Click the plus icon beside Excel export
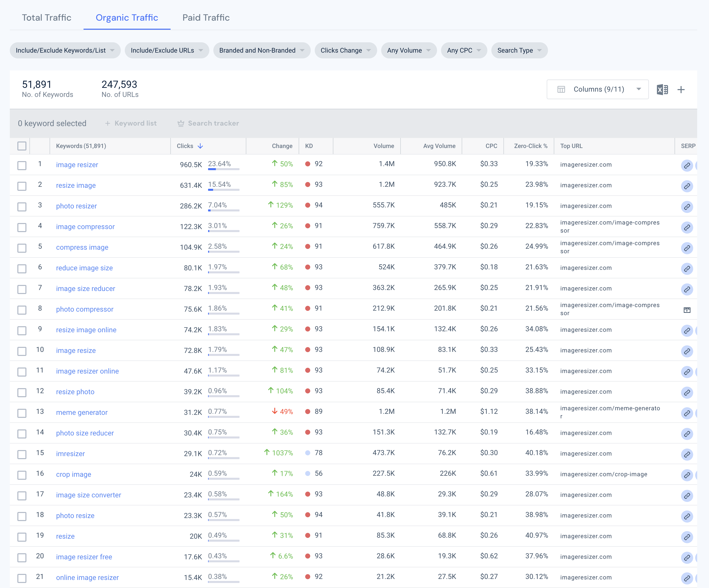Viewport: 709px width, 588px height. (x=681, y=90)
